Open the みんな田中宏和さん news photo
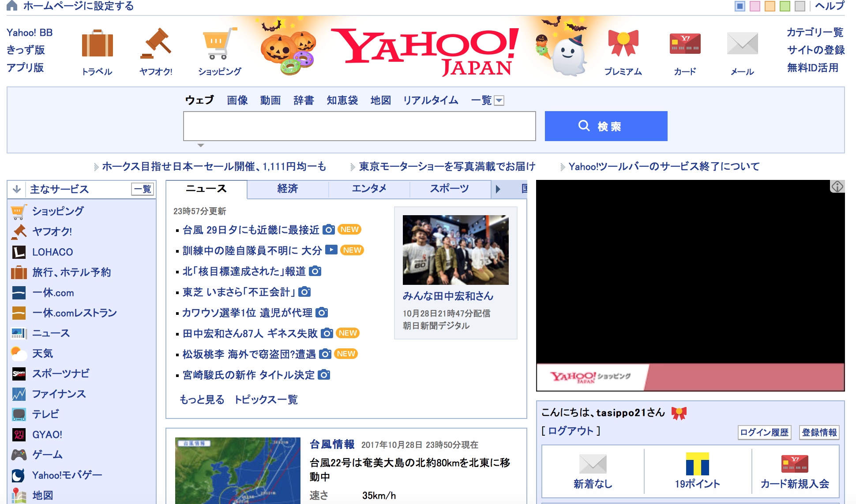Screen dimensions: 856x504 point(455,250)
